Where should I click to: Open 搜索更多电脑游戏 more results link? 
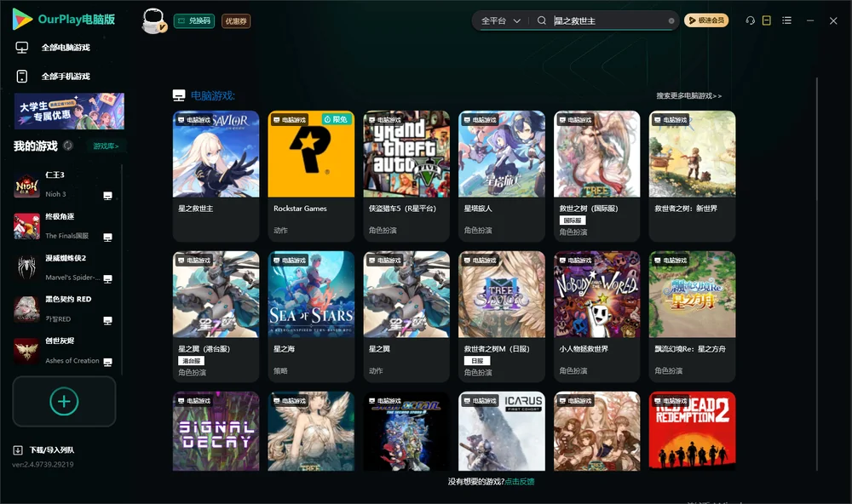click(688, 95)
